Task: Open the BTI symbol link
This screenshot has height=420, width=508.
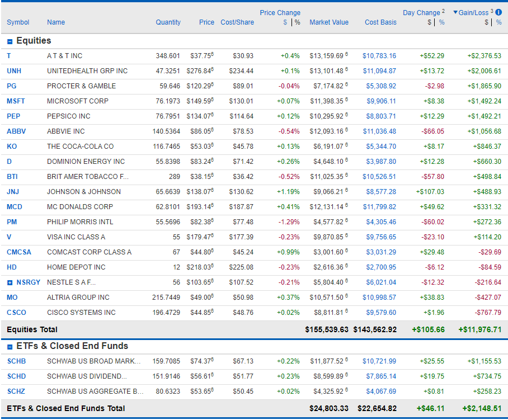Action: 12,177
